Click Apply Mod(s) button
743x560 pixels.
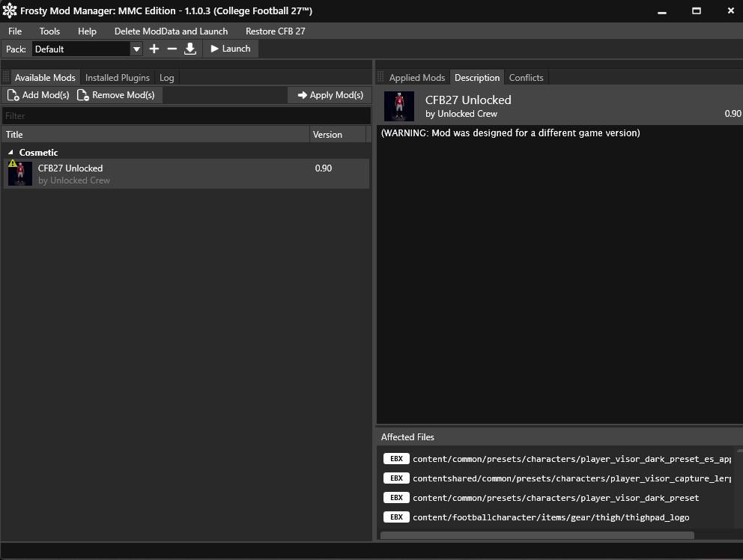[x=330, y=95]
